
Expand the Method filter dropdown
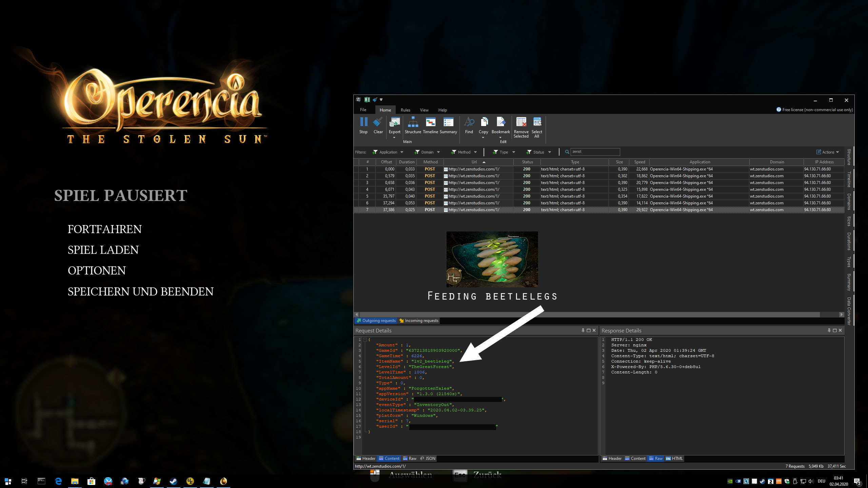point(464,152)
